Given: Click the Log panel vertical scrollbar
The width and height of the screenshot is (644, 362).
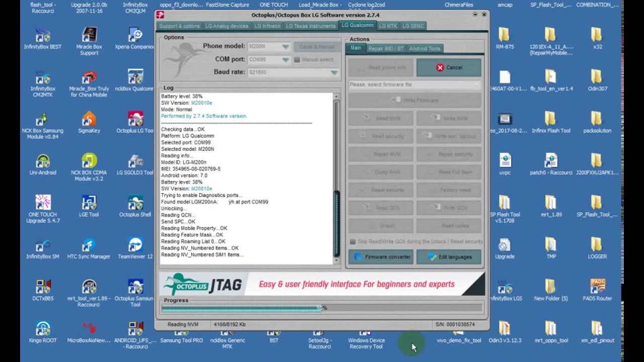Looking at the screenshot, I should pos(337,178).
